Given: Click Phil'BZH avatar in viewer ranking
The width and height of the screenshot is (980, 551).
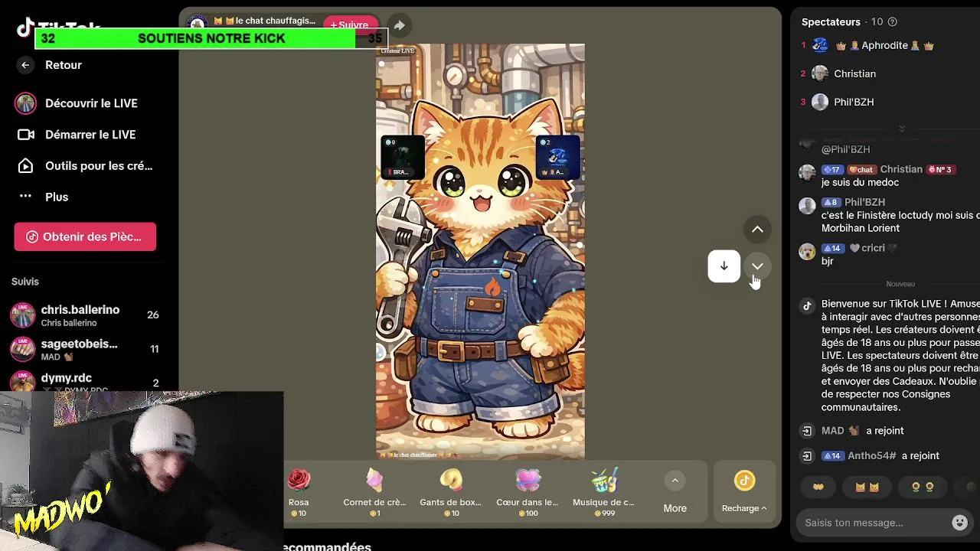Looking at the screenshot, I should [820, 102].
